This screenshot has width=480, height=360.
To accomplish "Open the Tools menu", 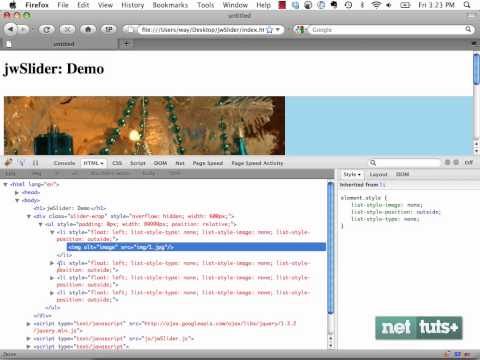I will click(x=205, y=5).
